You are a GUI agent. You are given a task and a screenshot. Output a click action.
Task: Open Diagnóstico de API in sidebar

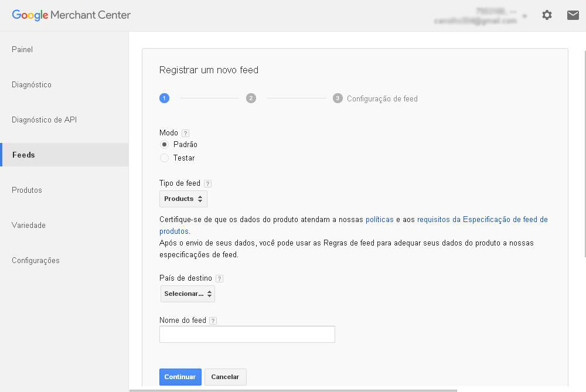click(45, 120)
